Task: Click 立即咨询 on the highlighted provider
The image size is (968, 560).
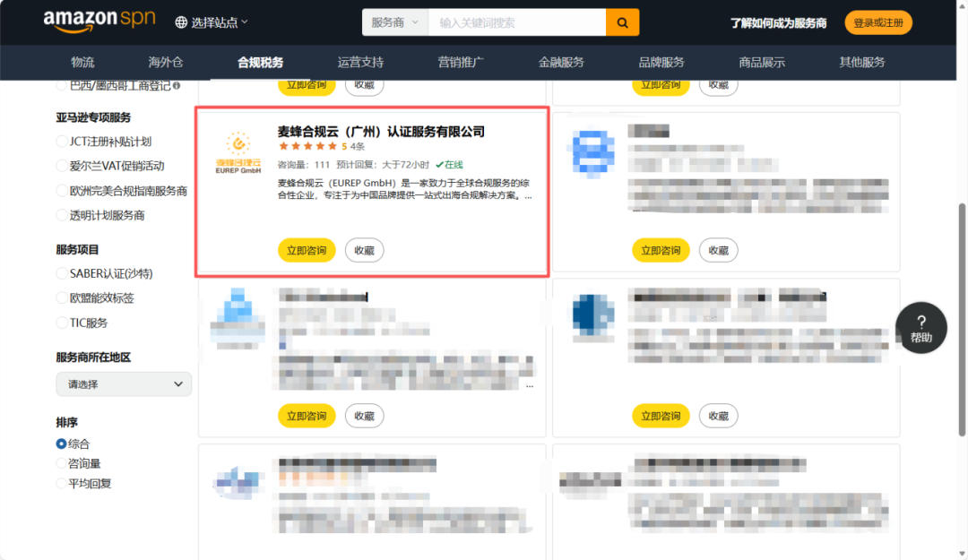Action: coord(307,250)
